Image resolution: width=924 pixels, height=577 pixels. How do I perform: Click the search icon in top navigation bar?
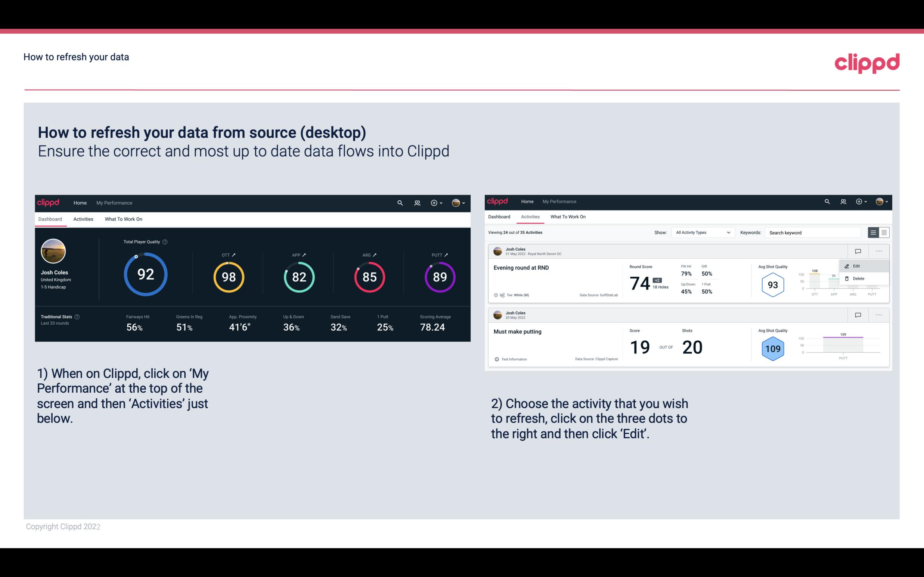click(x=400, y=203)
